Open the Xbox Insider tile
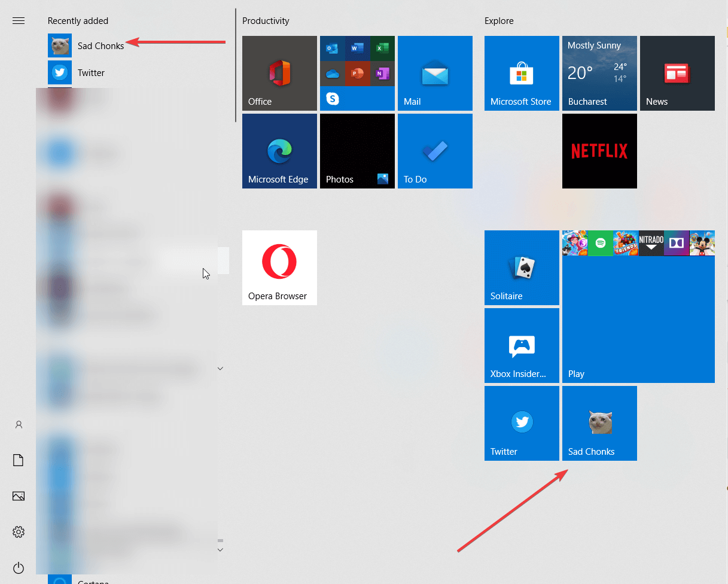 [522, 345]
